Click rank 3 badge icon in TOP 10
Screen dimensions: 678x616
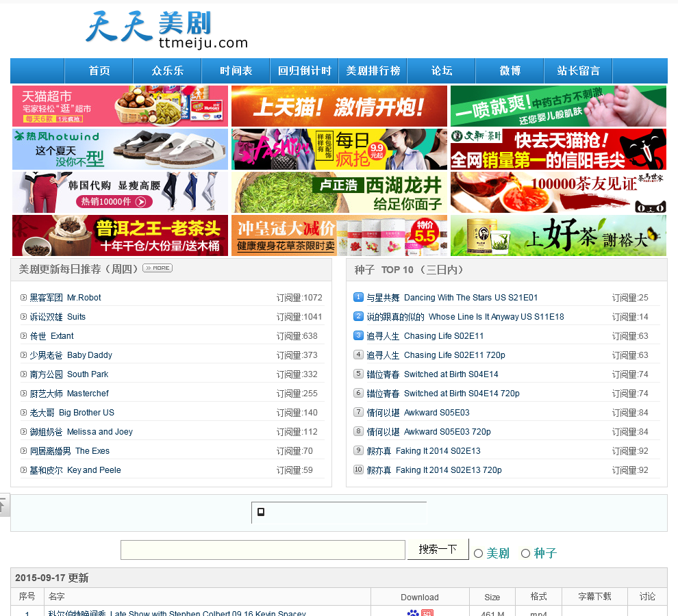point(358,335)
